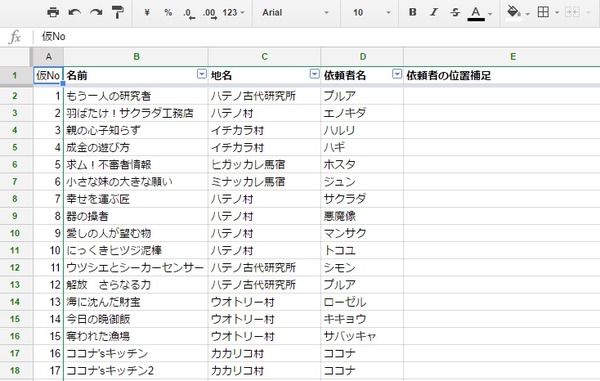The width and height of the screenshot is (600, 381).
Task: Click cell 小さな妹の大きな願い
Action: coord(136,182)
